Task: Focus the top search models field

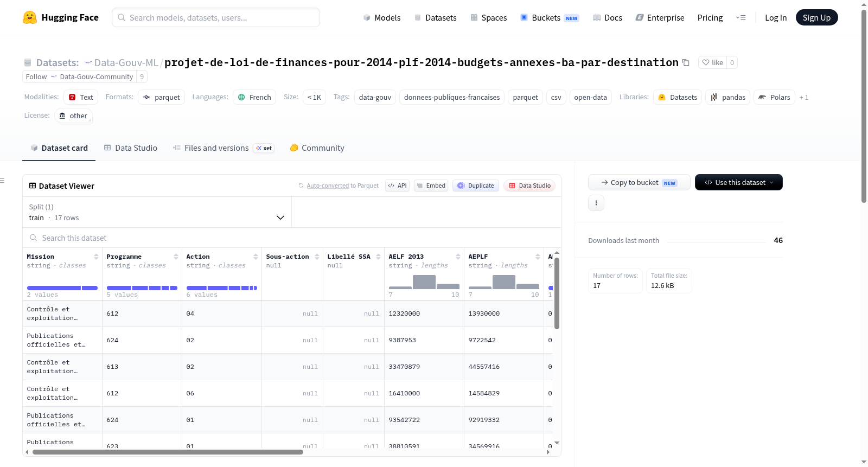Action: click(216, 17)
